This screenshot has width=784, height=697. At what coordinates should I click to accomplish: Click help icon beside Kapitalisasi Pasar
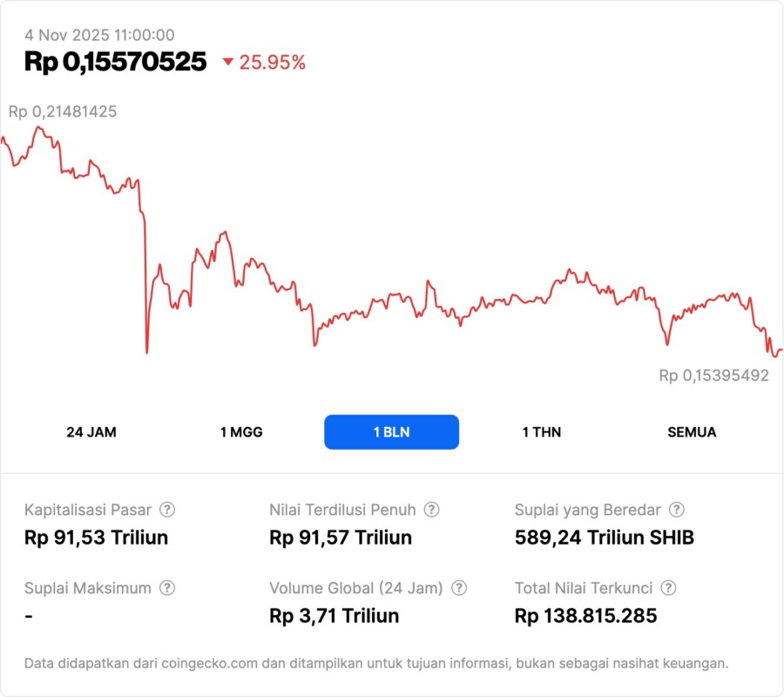167,510
